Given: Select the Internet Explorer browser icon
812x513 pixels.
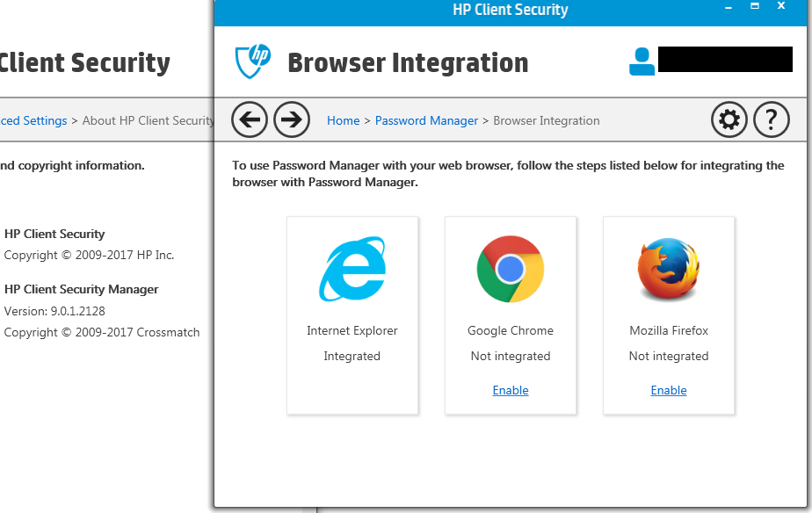Looking at the screenshot, I should tap(352, 269).
